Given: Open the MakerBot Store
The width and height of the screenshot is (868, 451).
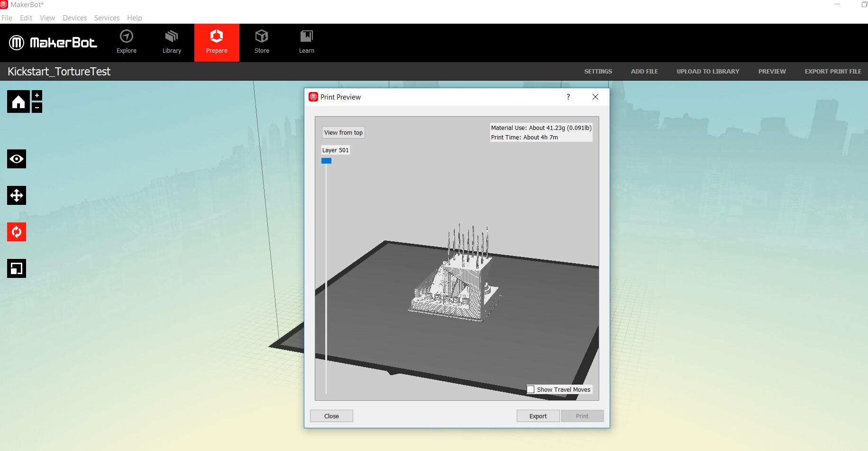Looking at the screenshot, I should (x=262, y=42).
